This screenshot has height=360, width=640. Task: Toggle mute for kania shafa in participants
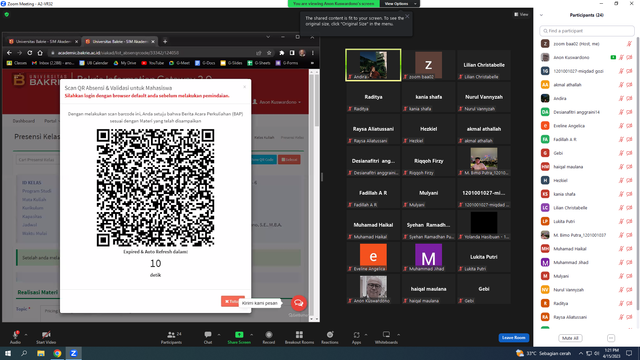tap(622, 194)
